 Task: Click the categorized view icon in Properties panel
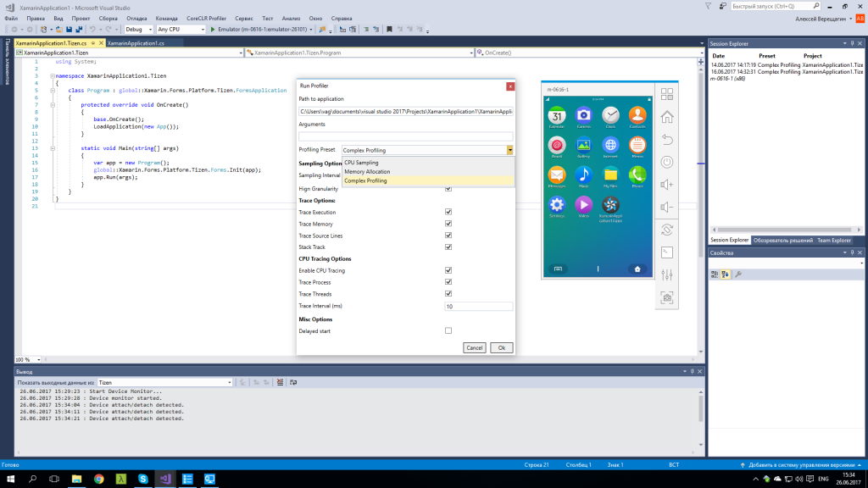pos(715,274)
